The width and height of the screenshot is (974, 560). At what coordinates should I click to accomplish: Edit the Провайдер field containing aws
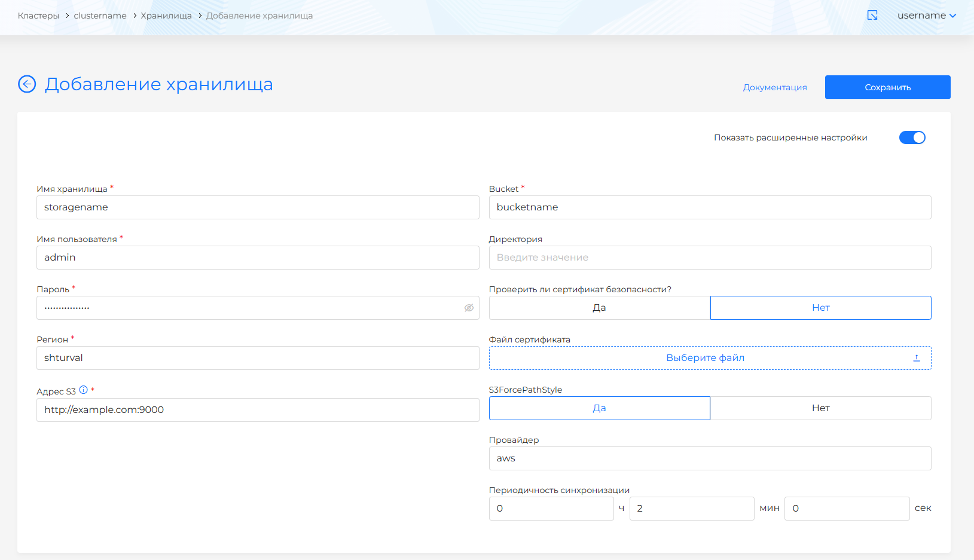click(710, 458)
